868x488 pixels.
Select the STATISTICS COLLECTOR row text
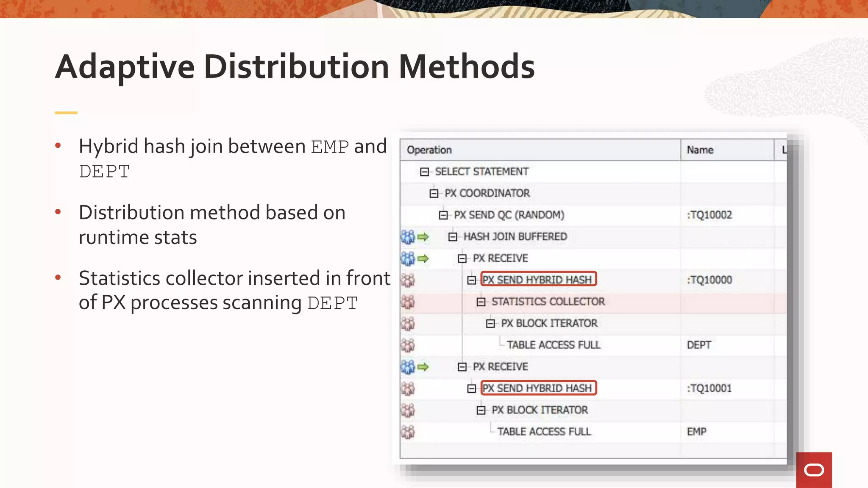coord(548,302)
